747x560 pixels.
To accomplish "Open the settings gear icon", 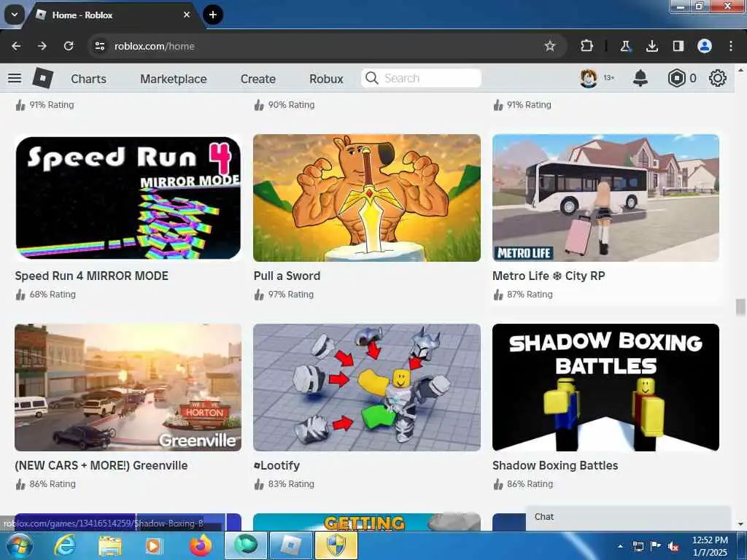I will (718, 78).
